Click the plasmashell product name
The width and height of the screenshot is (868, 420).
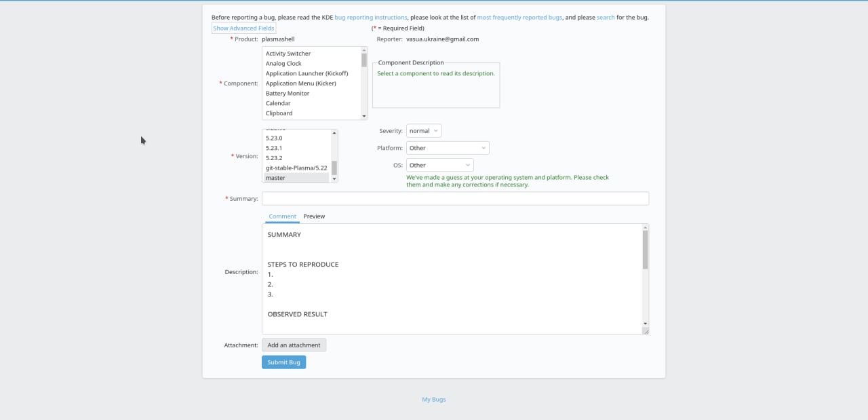click(x=278, y=39)
